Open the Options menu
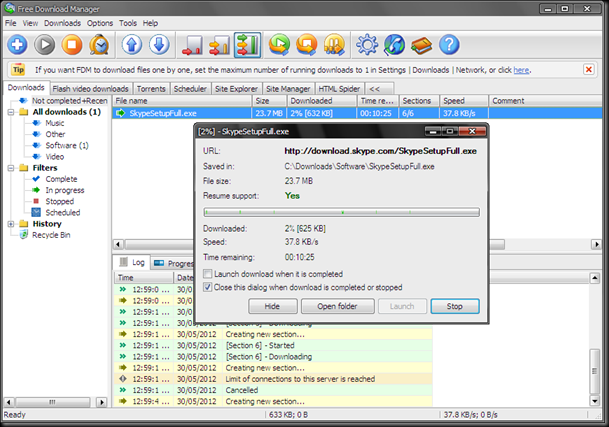The image size is (609, 427). click(100, 23)
